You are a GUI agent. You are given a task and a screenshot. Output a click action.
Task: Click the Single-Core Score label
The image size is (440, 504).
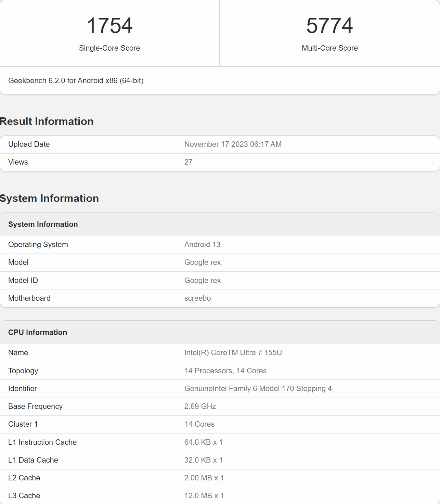pyautogui.click(x=109, y=48)
